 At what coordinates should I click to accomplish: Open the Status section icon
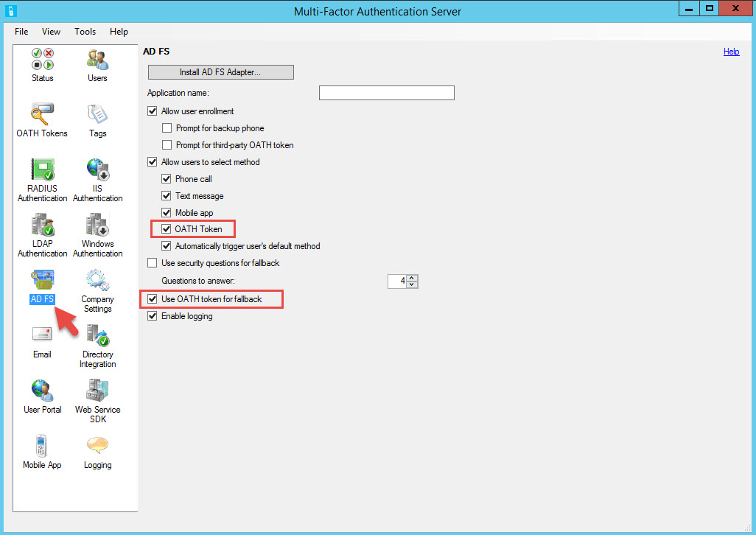tap(42, 60)
